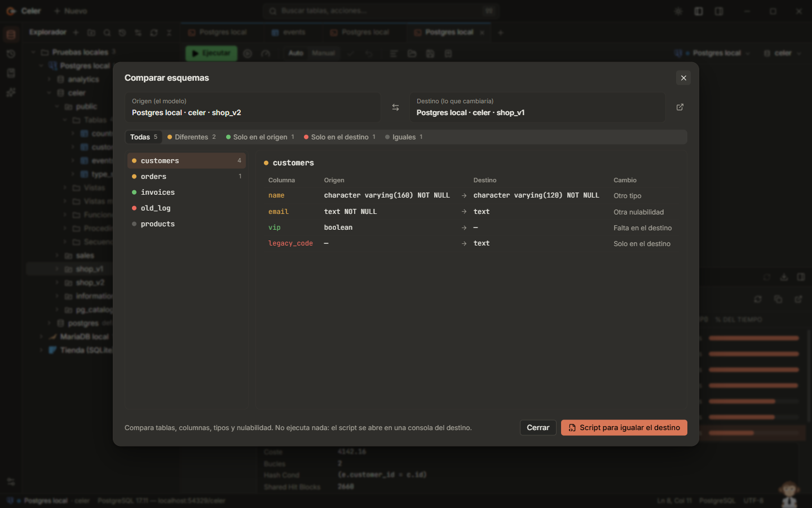Click Auto mode toggle in background toolbar

[296, 53]
